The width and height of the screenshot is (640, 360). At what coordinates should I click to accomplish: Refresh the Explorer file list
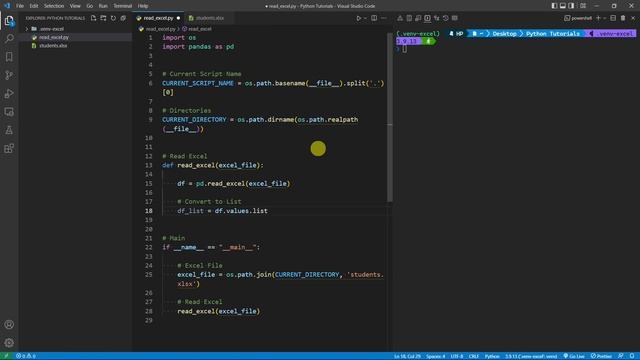click(x=113, y=18)
